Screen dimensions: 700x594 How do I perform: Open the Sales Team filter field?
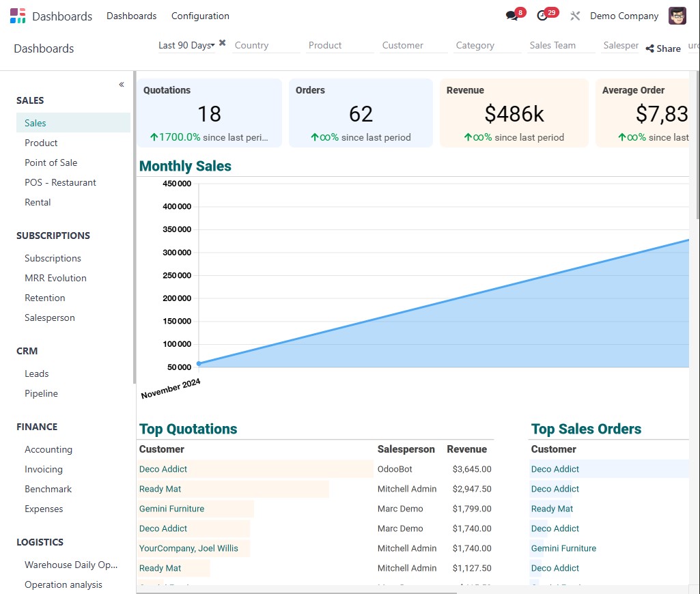(x=561, y=46)
